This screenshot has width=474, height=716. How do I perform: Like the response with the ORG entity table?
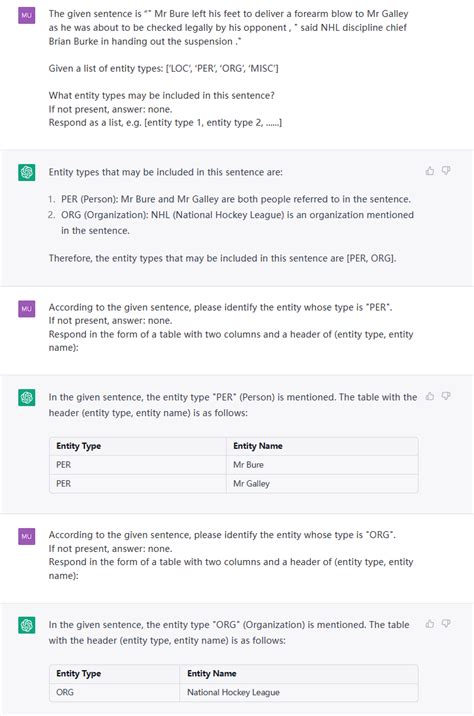click(430, 623)
